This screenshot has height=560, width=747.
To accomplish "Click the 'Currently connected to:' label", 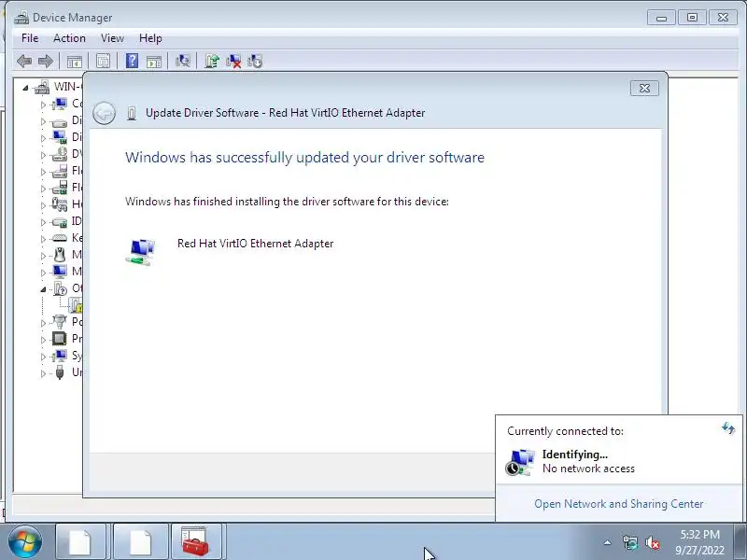I will (x=565, y=431).
